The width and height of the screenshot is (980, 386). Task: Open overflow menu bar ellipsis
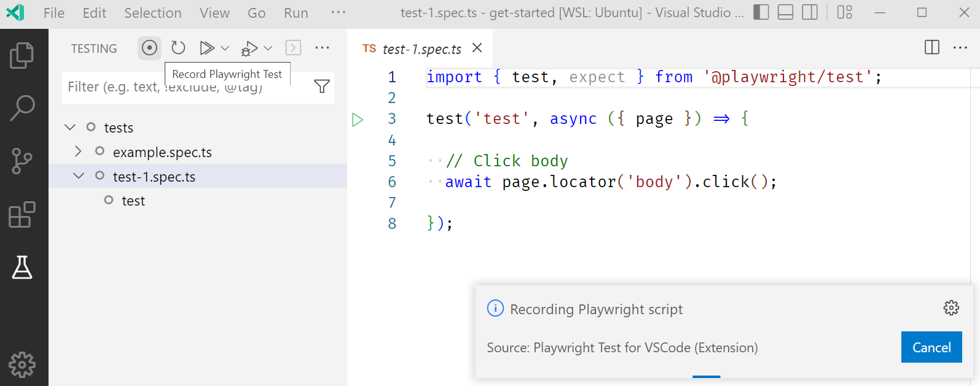[338, 12]
